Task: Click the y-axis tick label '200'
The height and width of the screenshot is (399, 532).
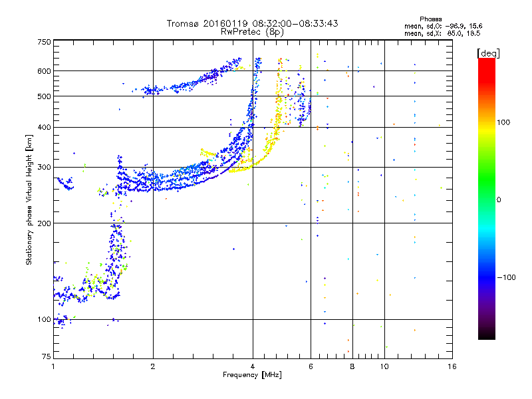Action: [45, 223]
